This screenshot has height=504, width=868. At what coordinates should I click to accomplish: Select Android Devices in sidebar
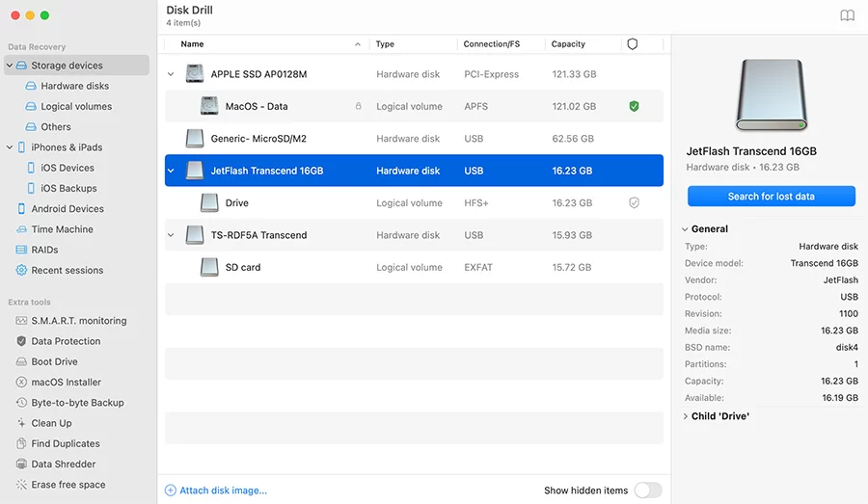(61, 208)
